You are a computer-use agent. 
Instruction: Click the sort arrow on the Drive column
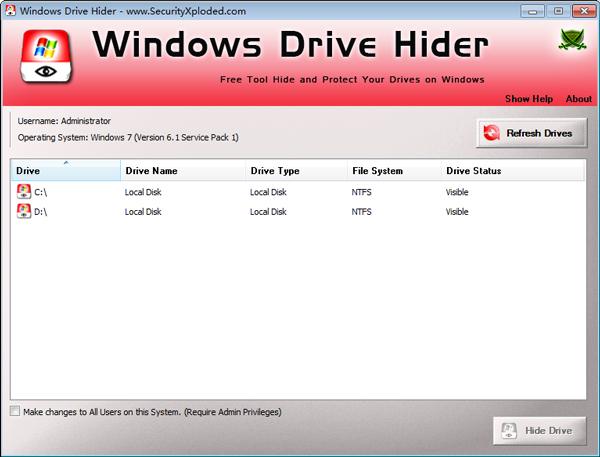66,163
